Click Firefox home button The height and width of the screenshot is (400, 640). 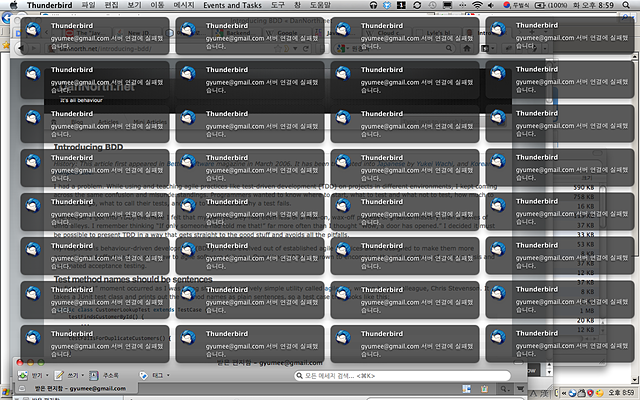(467, 48)
